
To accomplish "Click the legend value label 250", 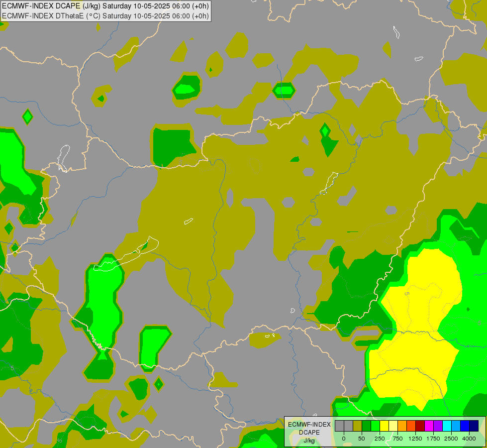I will (380, 439).
